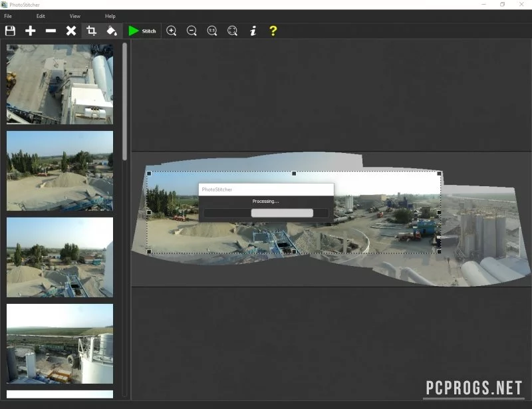
Task: Click the crop right-middle handle
Action: click(439, 212)
